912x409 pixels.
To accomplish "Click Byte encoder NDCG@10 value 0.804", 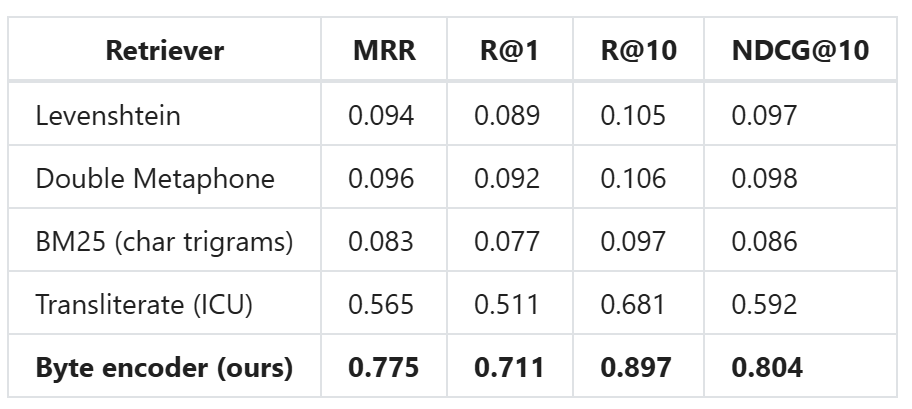I will pyautogui.click(x=767, y=367).
